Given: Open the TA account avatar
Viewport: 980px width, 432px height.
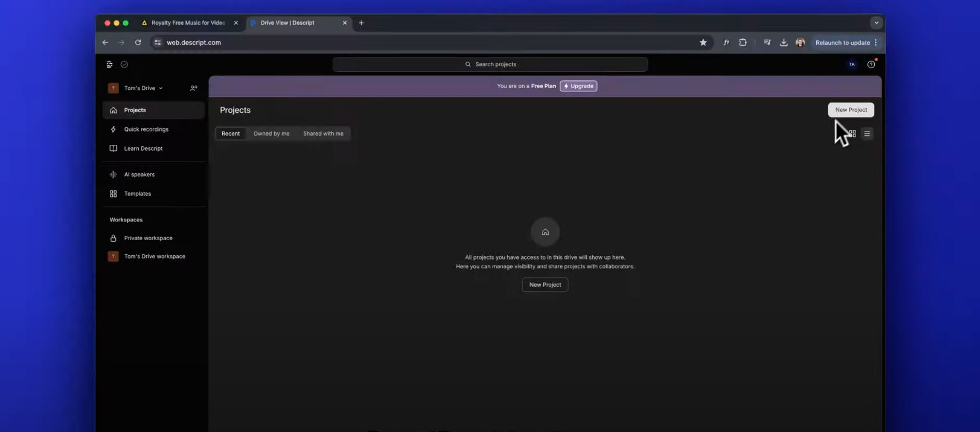Looking at the screenshot, I should coord(852,64).
